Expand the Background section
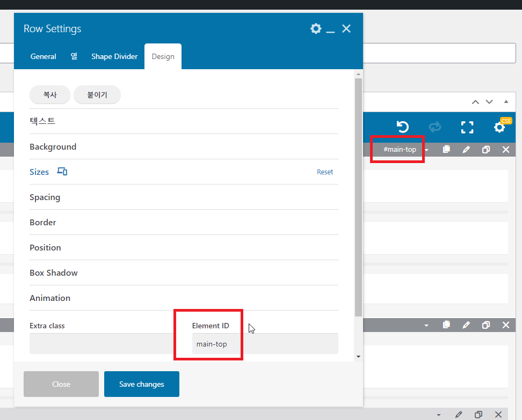Viewport: 522px width, 420px height. [184, 146]
